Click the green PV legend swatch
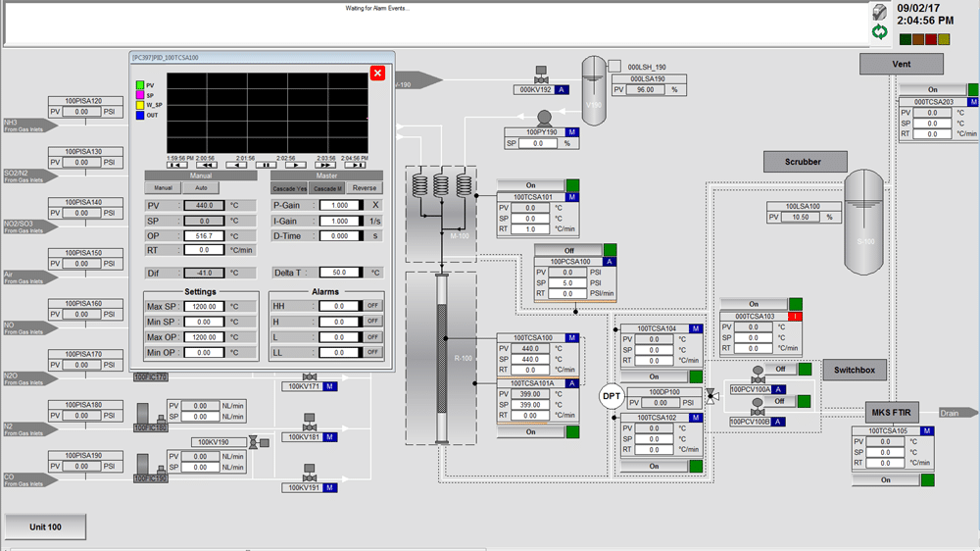Image resolution: width=980 pixels, height=551 pixels. (140, 85)
